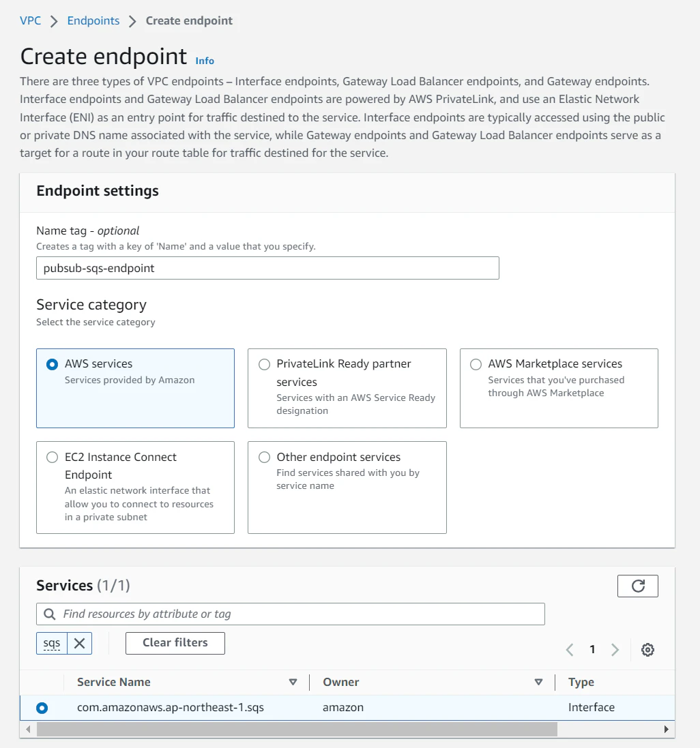Go to VPC breadcrumb
The height and width of the screenshot is (748, 700).
[31, 20]
